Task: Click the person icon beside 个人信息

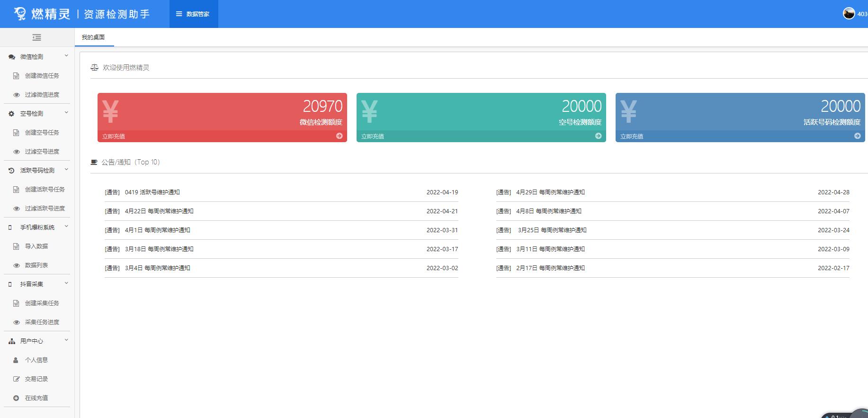Action: tap(16, 360)
